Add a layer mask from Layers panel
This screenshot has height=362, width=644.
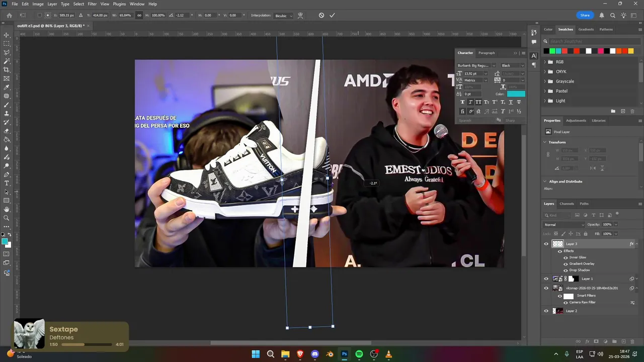[596, 341]
